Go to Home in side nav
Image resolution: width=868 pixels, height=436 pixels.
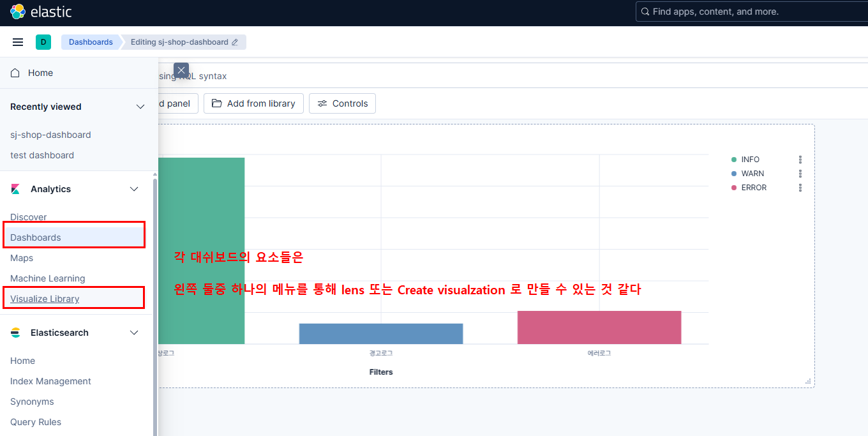coord(40,73)
